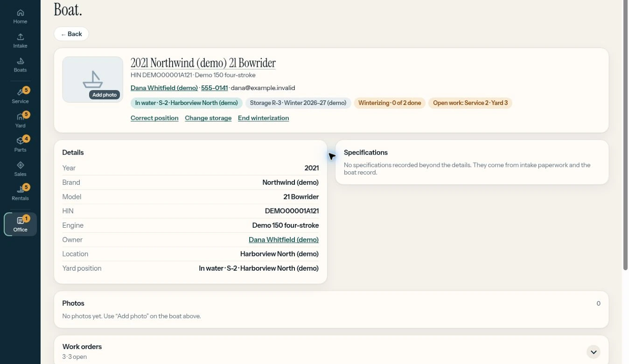Screen dimensions: 629x364
Task: Click the Photos section heading
Action: point(73,303)
